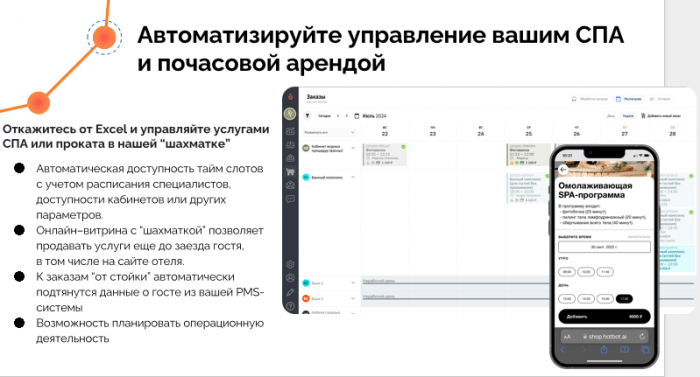Open the Развернуть все dropdown
Image resolution: width=700 pixels, height=377 pixels.
(x=329, y=132)
